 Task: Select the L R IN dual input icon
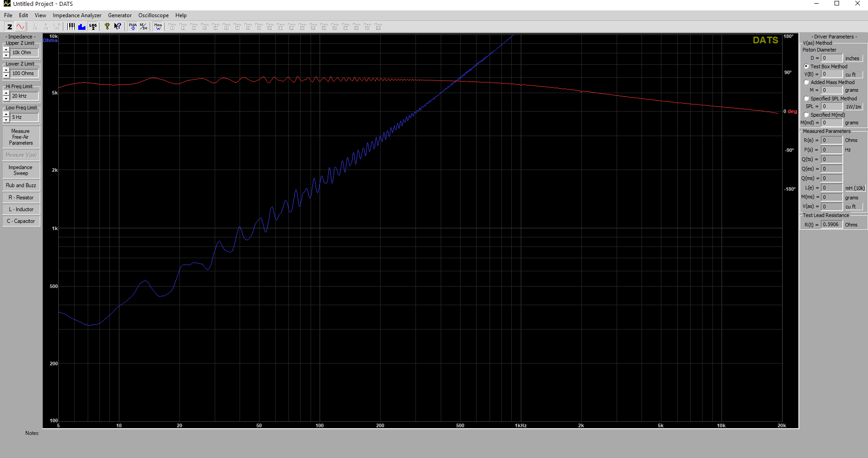[57, 27]
